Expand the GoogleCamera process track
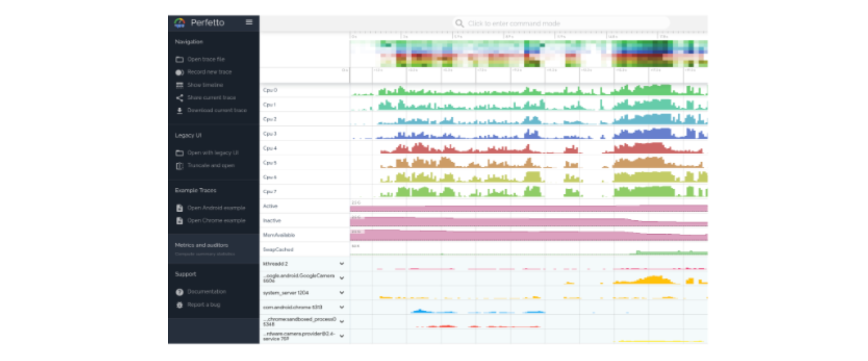The width and height of the screenshot is (868, 361). pyautogui.click(x=342, y=278)
